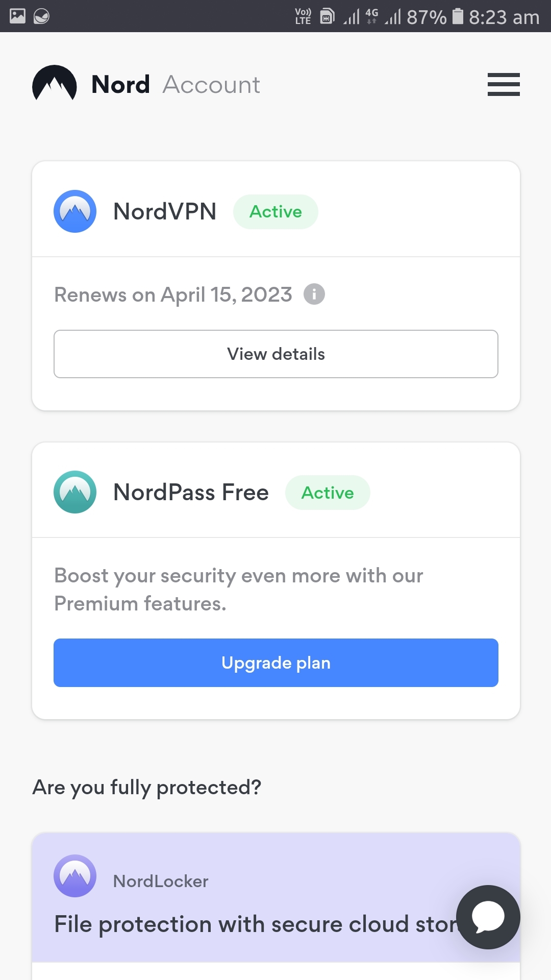Screen dimensions: 551x980
Task: Tap the teal NordPass icon
Action: [x=75, y=492]
